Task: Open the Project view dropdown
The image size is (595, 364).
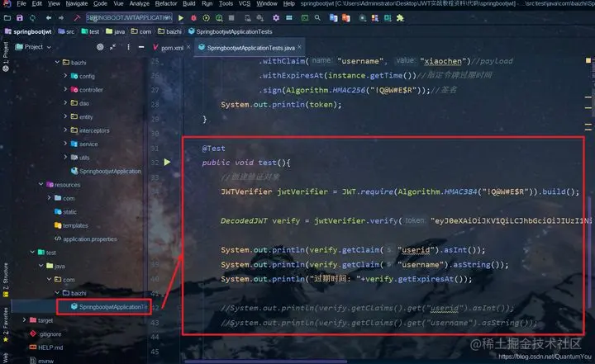Action: (33, 47)
